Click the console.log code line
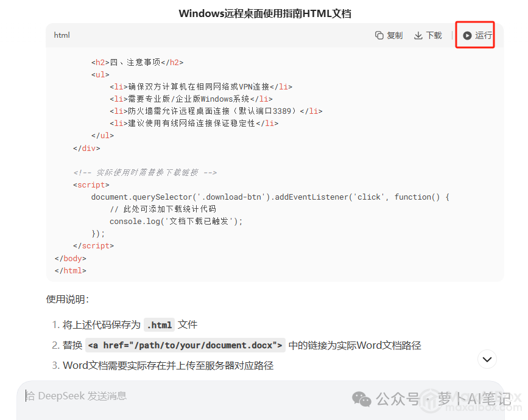 (x=176, y=222)
